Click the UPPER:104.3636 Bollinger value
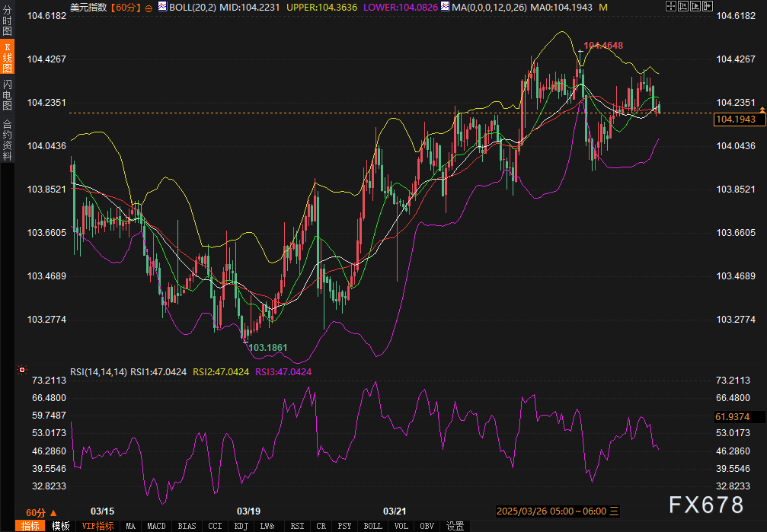Viewport: 767px width, 532px height. 322,8
